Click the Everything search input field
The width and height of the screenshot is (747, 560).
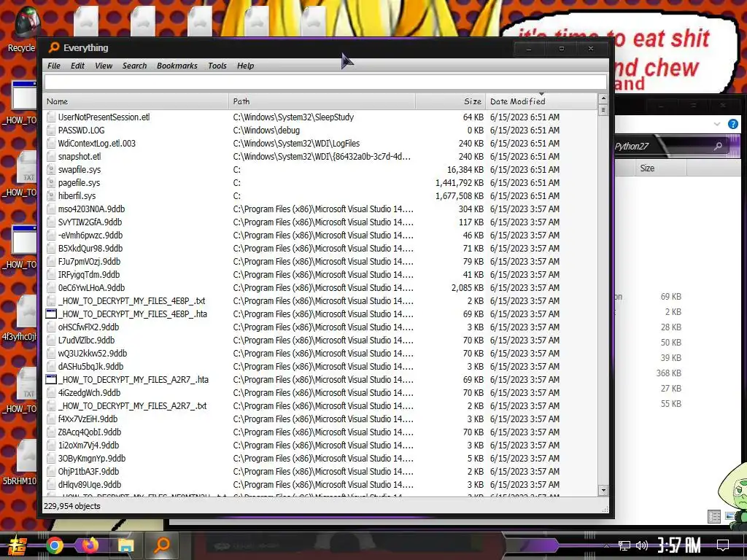(325, 82)
